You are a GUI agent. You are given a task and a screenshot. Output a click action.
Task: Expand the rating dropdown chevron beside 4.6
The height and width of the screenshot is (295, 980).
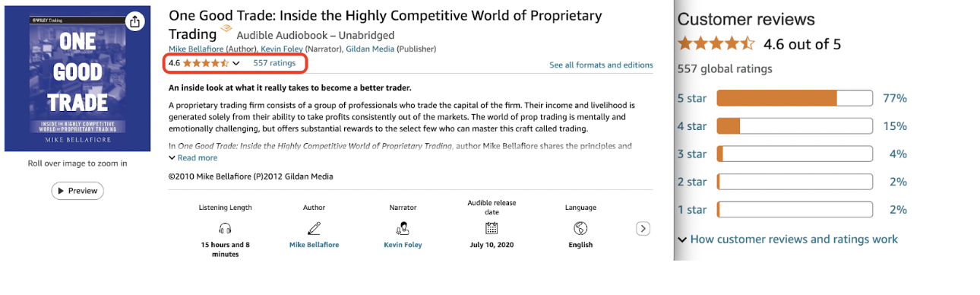coord(236,64)
